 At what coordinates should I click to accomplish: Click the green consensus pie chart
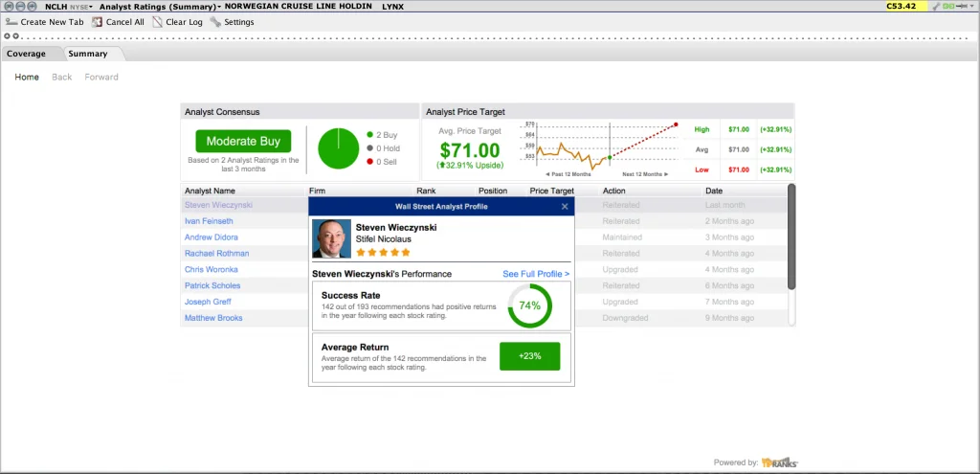[x=338, y=148]
